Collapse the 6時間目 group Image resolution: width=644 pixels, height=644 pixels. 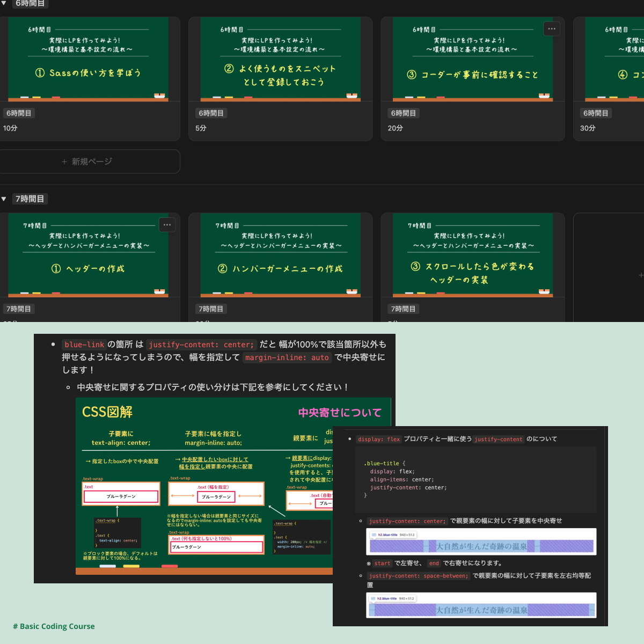coord(4,4)
